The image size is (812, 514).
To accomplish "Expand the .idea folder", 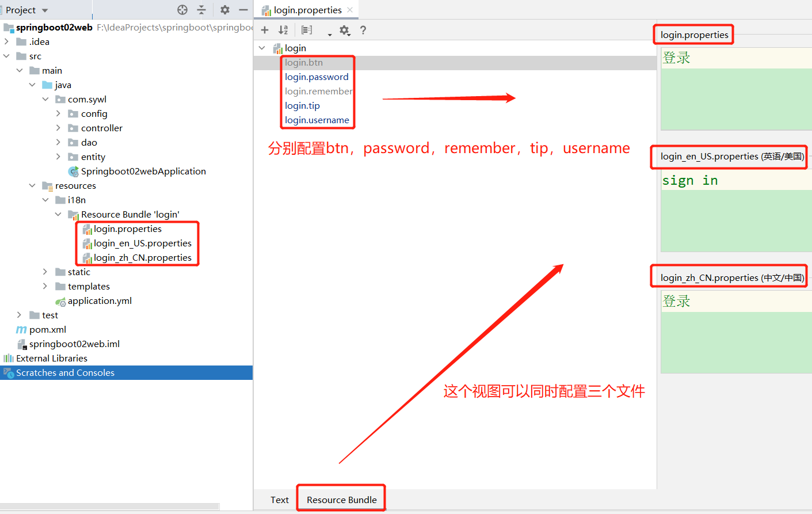I will [x=6, y=41].
